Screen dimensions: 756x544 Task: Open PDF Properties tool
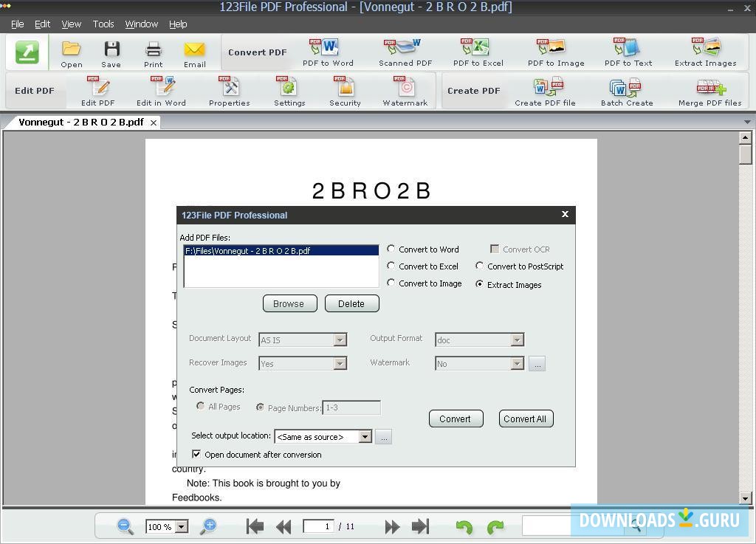229,92
